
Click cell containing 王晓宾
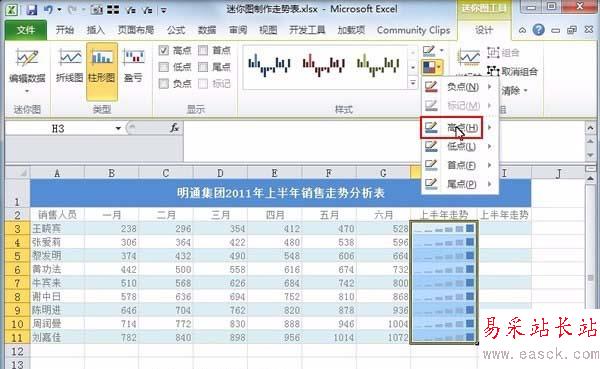tap(57, 229)
